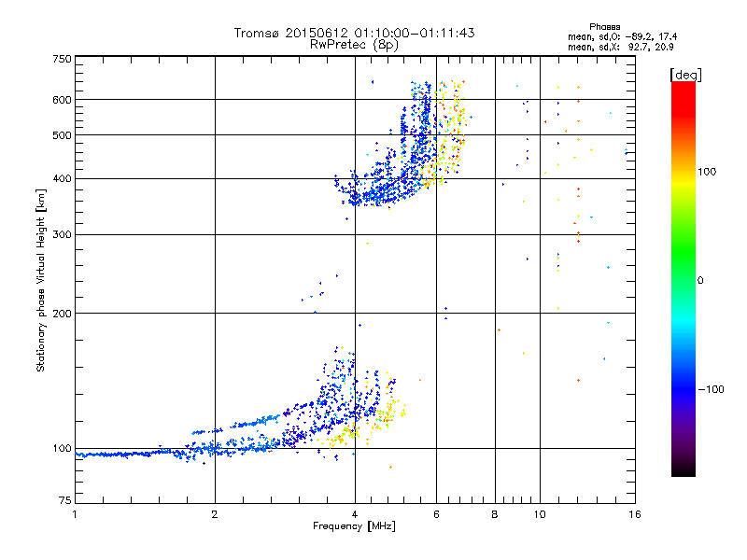
Task: Click the y-axis tick '750'
Action: click(x=62, y=59)
